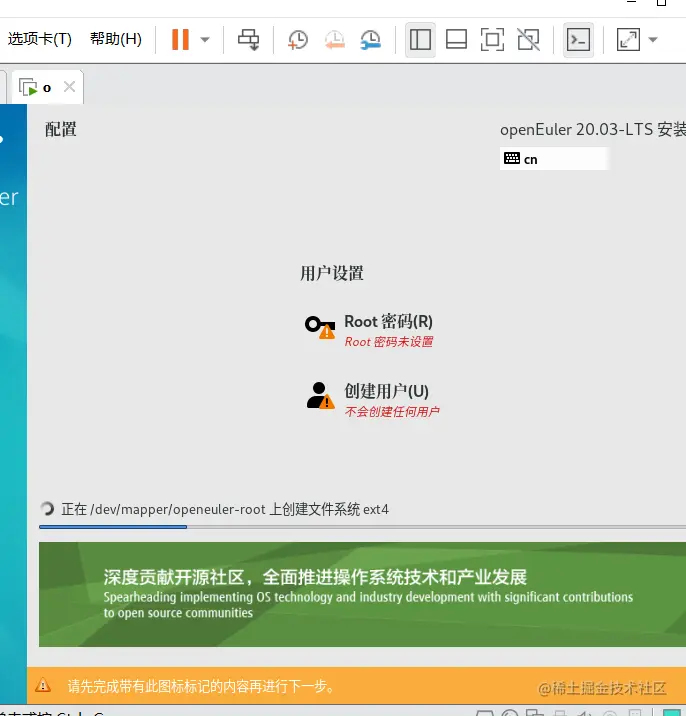Click the 配置 title text

click(61, 130)
